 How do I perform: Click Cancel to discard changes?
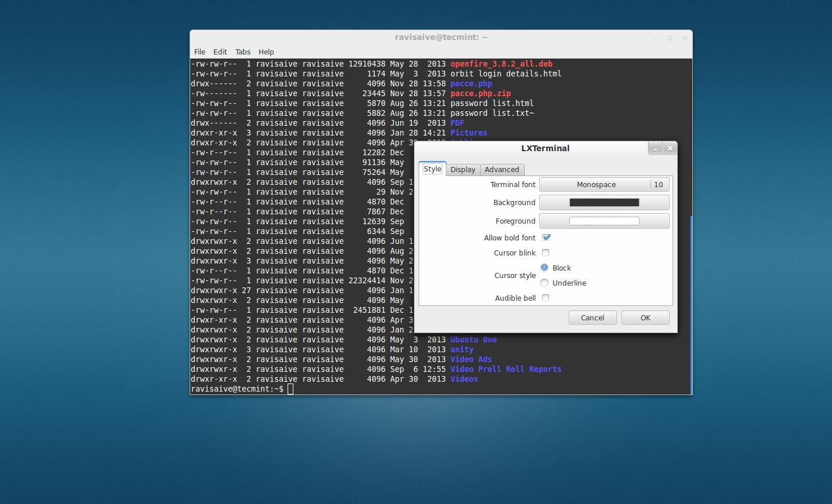click(x=592, y=317)
